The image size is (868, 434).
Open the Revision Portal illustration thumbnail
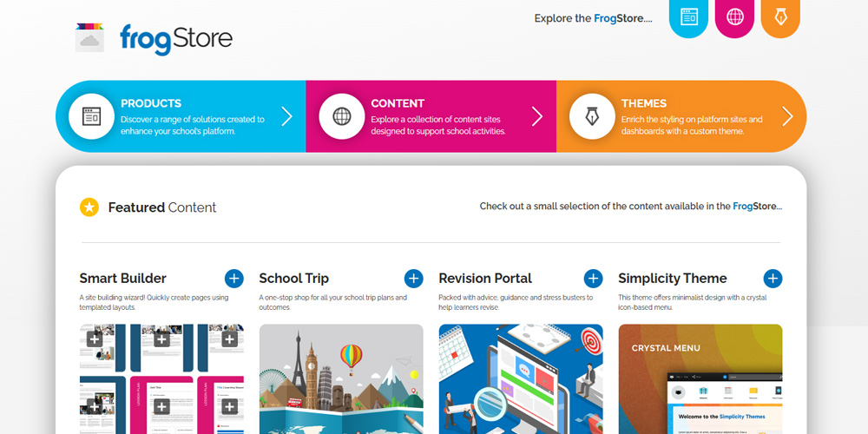[521, 379]
